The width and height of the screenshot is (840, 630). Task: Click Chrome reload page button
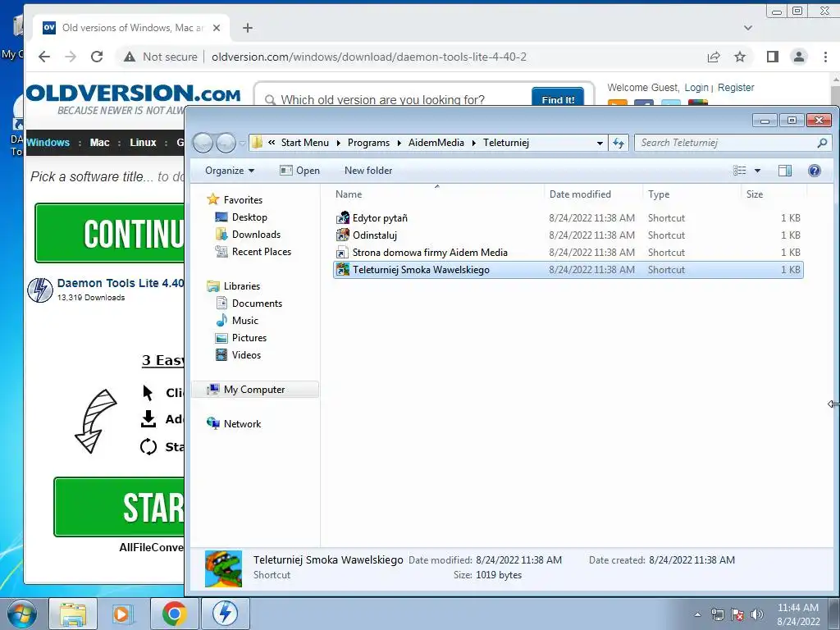click(97, 57)
